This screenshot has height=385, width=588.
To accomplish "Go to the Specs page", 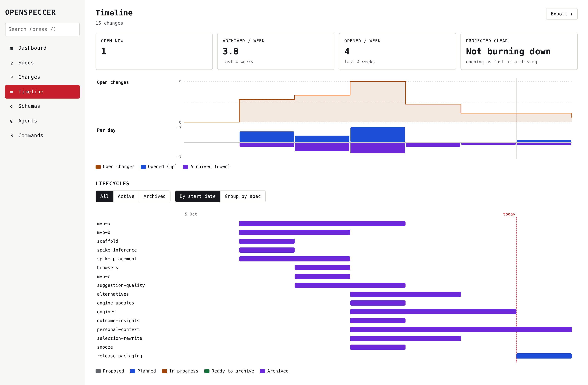I will 42,63.
